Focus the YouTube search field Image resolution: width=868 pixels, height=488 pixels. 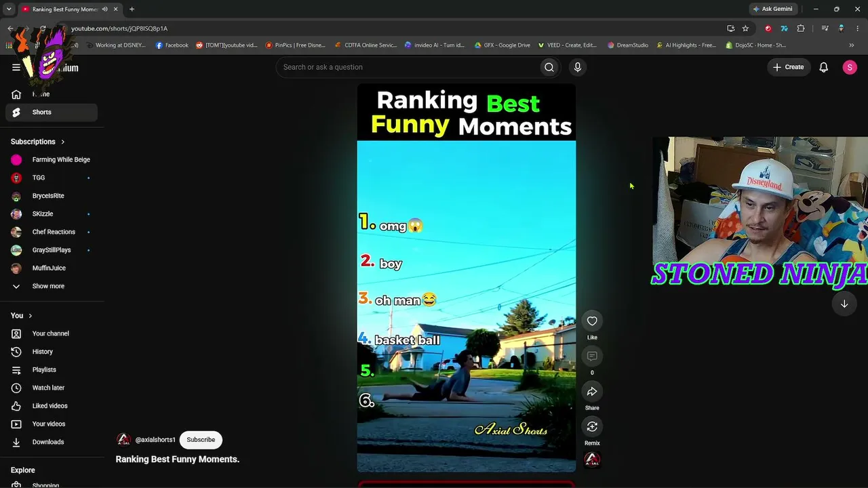[408, 67]
